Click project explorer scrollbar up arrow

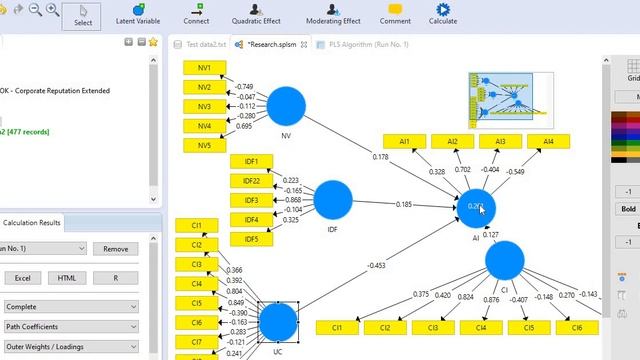153,60
